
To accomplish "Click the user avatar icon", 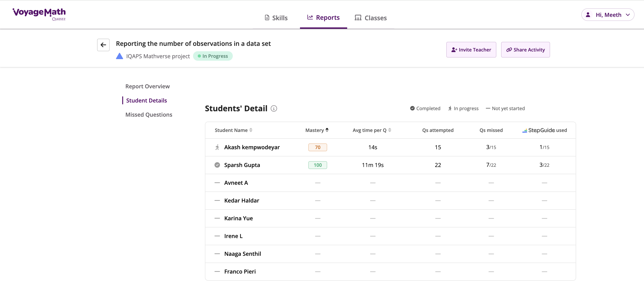I will 588,15.
